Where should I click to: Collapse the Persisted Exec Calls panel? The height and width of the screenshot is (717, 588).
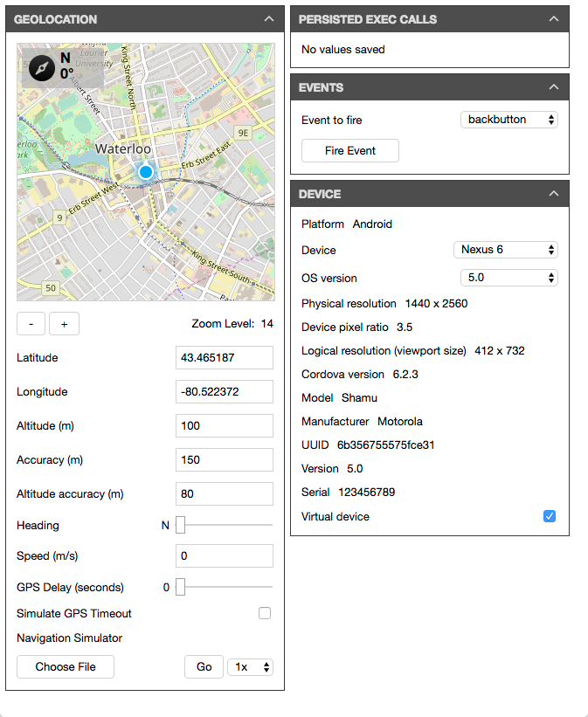(552, 19)
